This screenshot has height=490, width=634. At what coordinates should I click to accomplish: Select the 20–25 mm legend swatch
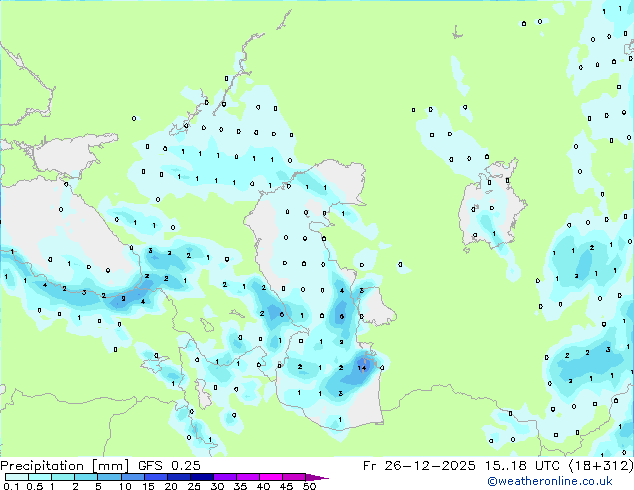click(179, 477)
